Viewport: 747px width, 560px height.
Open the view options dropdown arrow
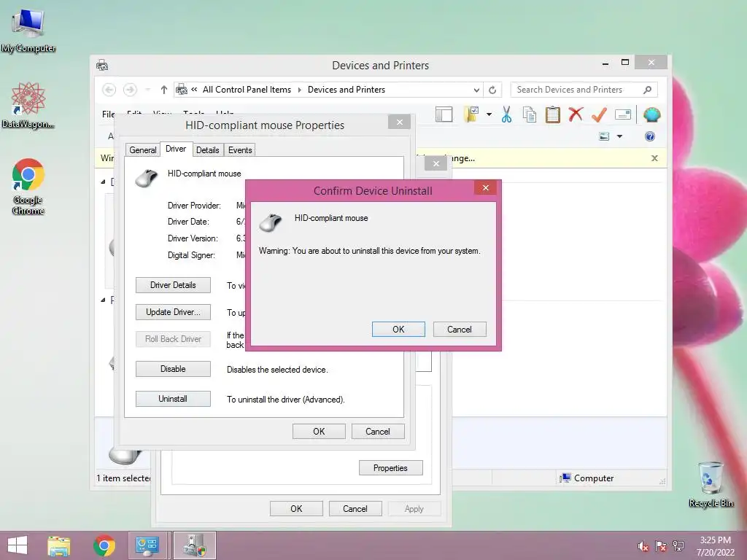point(620,136)
